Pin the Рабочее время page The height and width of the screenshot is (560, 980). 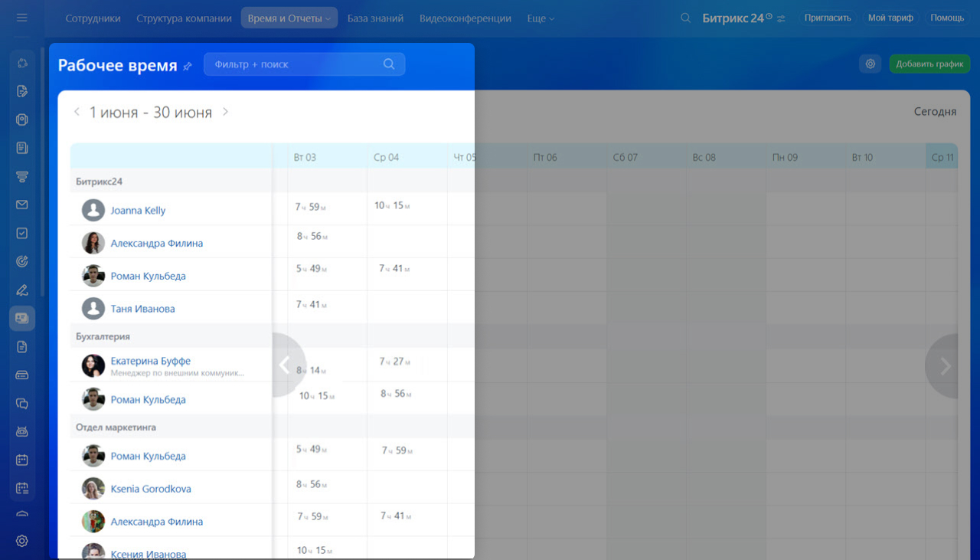point(188,67)
